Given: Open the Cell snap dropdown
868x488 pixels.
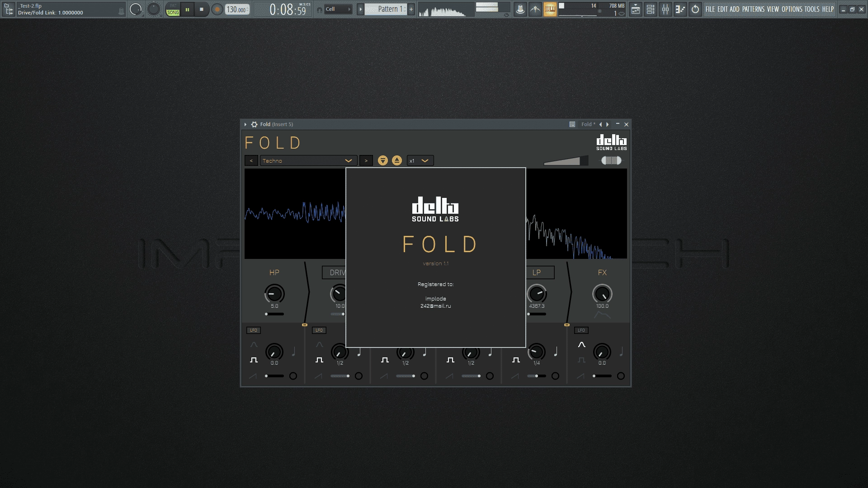Looking at the screenshot, I should [338, 9].
